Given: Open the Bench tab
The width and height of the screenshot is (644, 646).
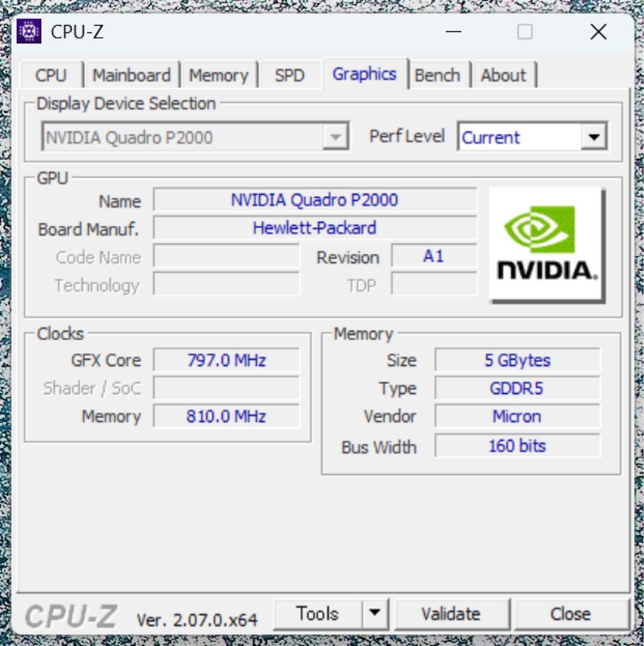Looking at the screenshot, I should 438,75.
